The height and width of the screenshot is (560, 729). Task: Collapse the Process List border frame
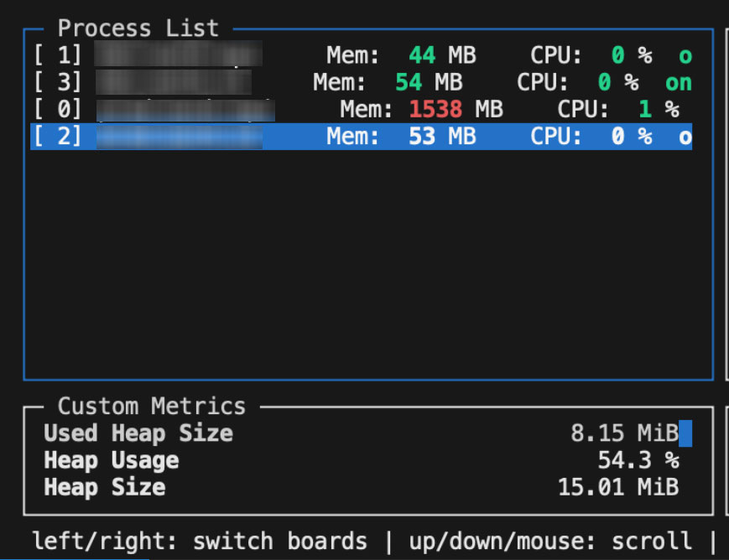tap(25, 28)
